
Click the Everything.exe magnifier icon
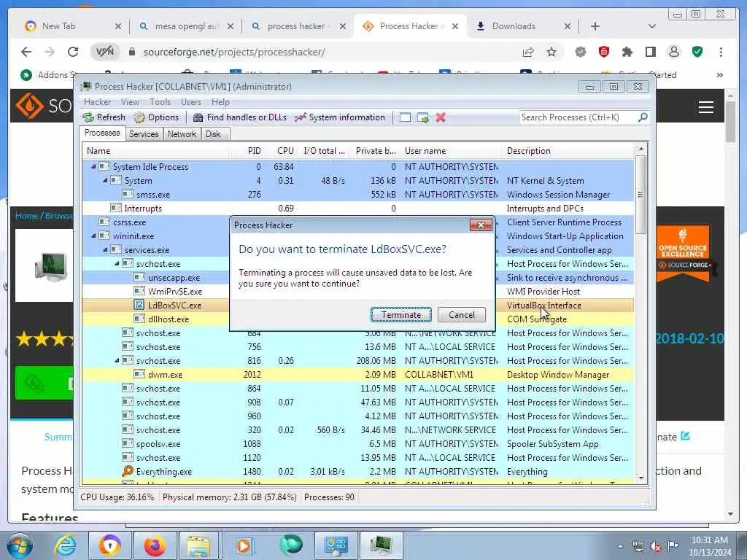point(128,471)
